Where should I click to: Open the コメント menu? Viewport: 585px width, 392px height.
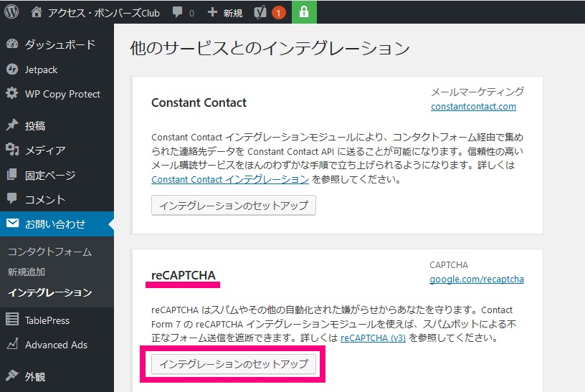click(44, 199)
